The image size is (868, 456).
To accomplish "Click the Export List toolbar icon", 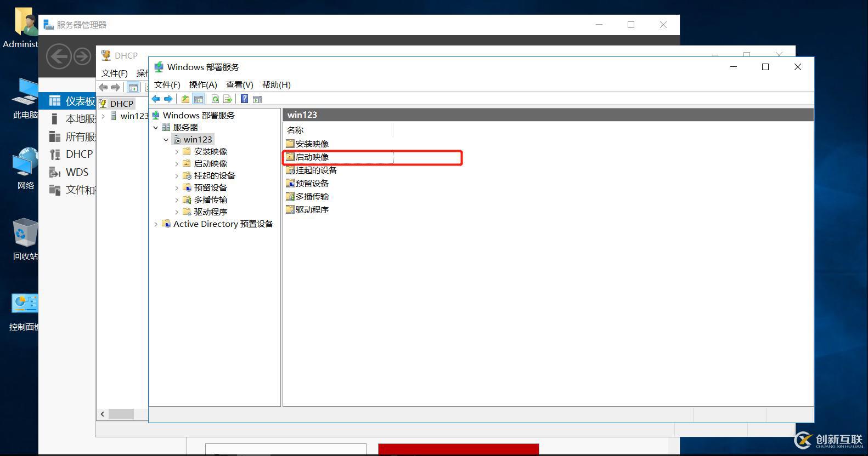I will coord(228,99).
